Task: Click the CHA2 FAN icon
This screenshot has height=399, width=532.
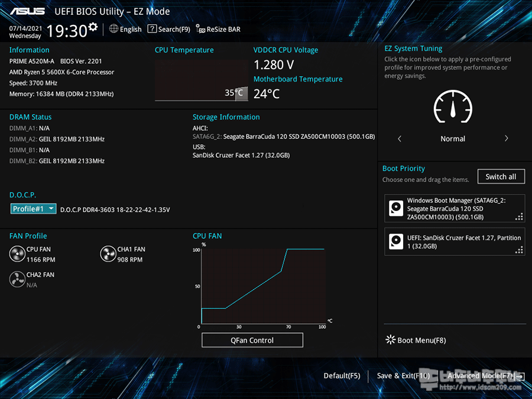Action: pos(17,280)
